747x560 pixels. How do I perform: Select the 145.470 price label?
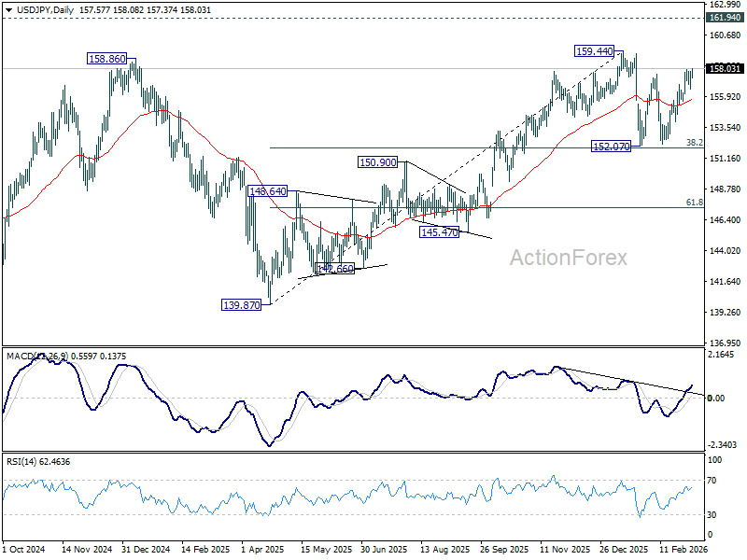[439, 231]
